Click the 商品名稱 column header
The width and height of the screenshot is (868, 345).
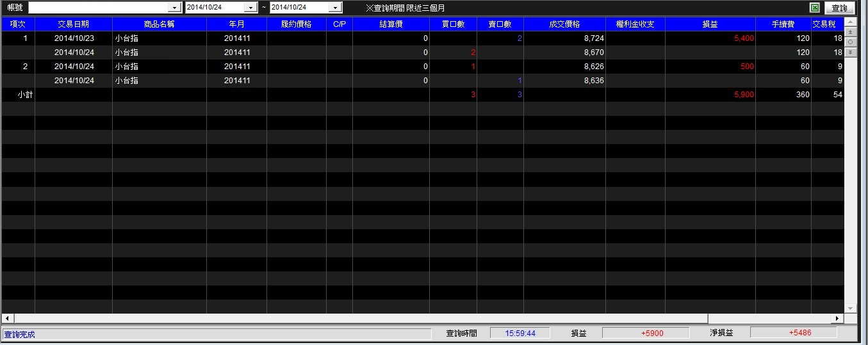(x=160, y=24)
